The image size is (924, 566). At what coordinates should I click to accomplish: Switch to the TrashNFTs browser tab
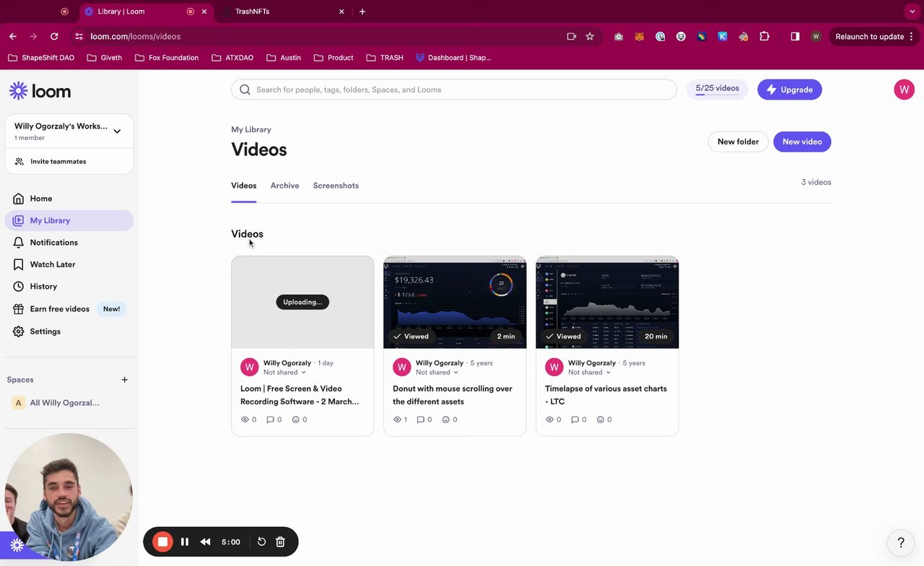click(x=283, y=12)
